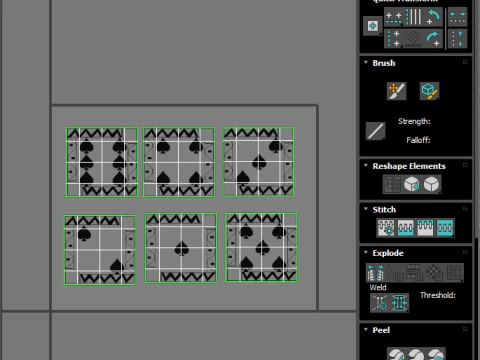Screen dimensions: 480x360
Task: Click the Explode rollout grip handle
Action: [465, 252]
